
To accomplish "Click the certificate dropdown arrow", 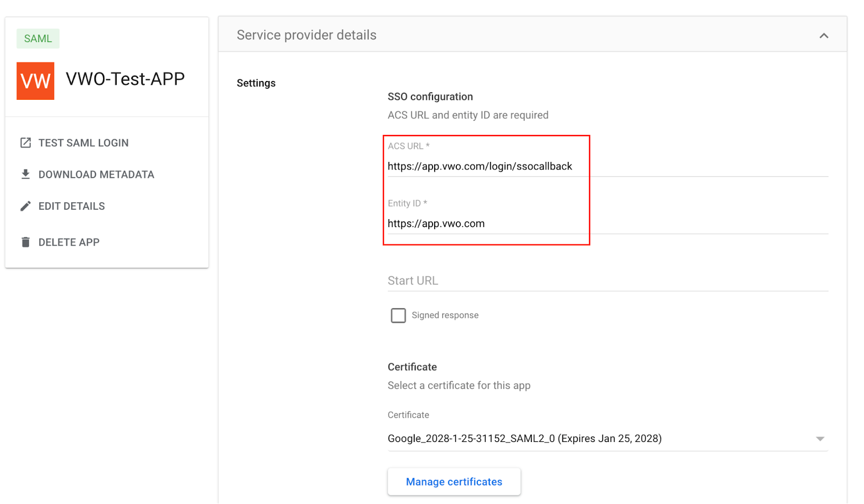I will (820, 439).
